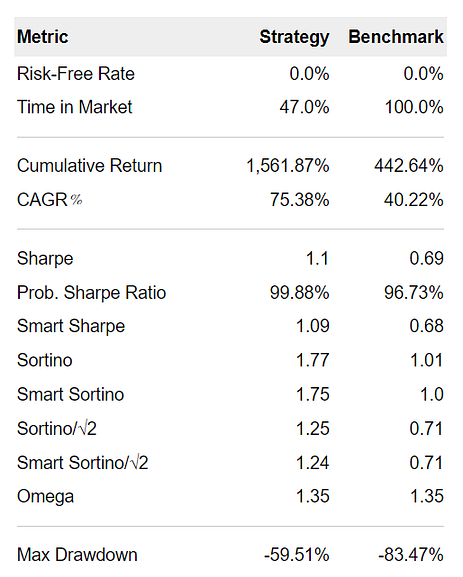Screen dimensions: 463x577
Task: Select the Time in Market label
Action: tap(74, 107)
